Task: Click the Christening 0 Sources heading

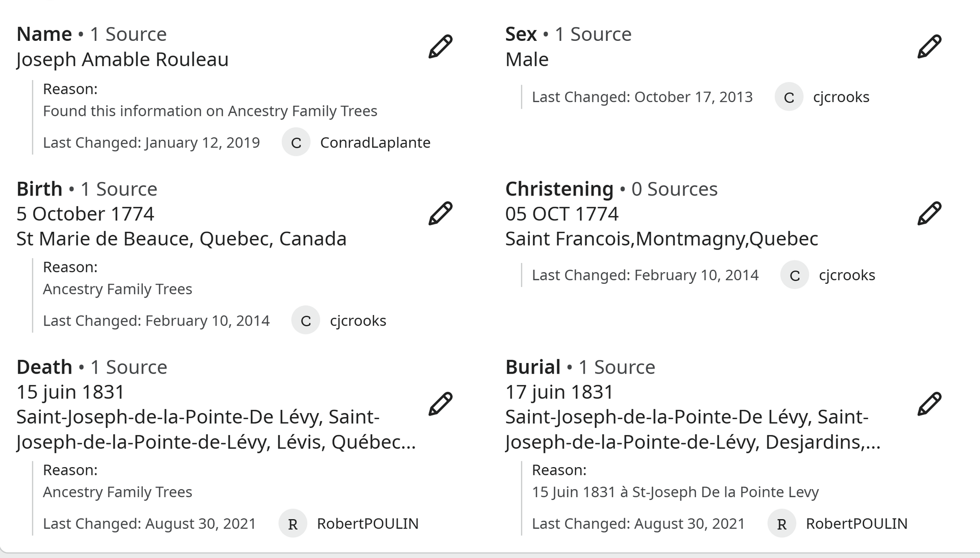Action: click(611, 189)
